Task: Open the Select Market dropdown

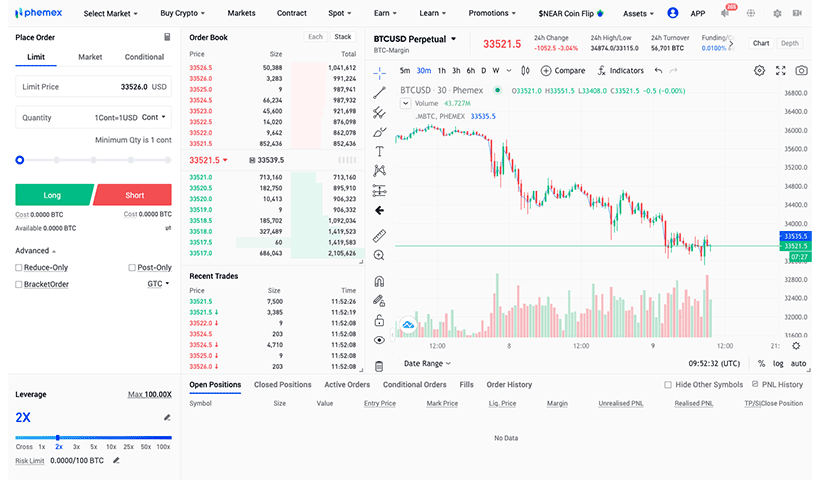Action: (110, 14)
